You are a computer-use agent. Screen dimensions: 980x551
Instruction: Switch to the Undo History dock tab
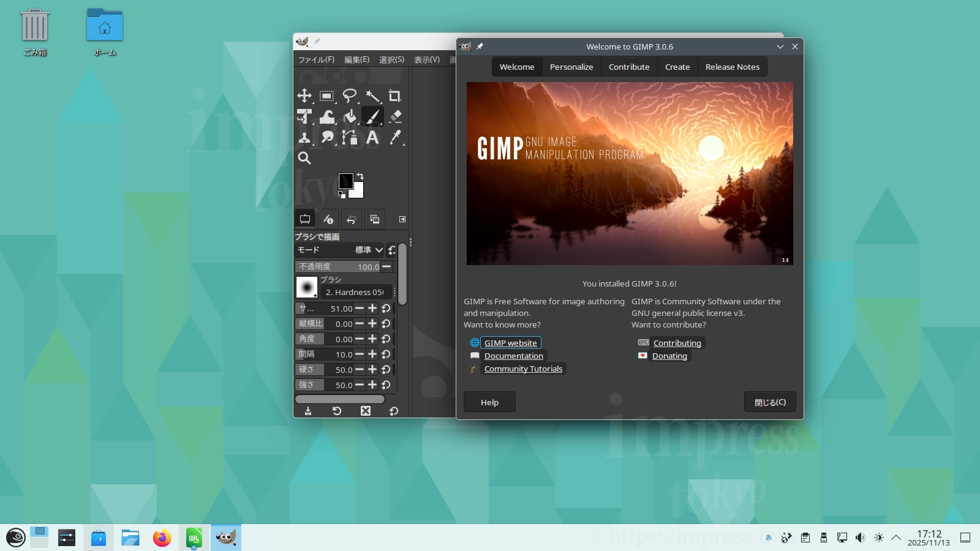click(x=352, y=219)
